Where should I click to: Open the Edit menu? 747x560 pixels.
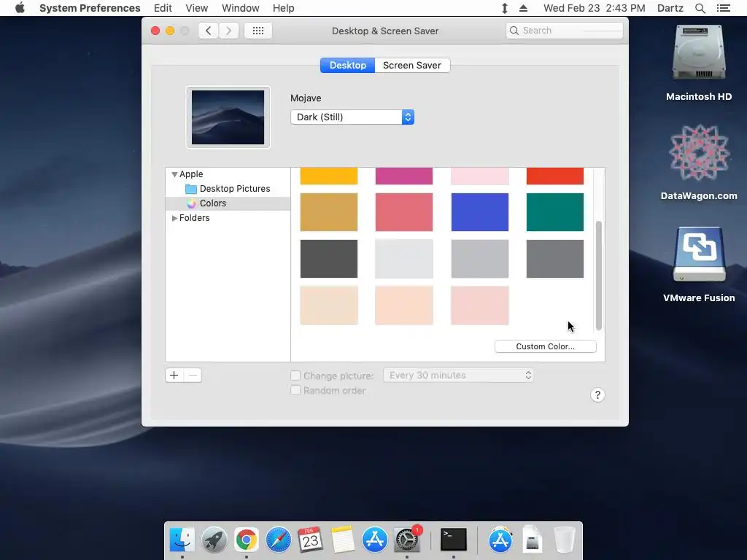click(163, 8)
